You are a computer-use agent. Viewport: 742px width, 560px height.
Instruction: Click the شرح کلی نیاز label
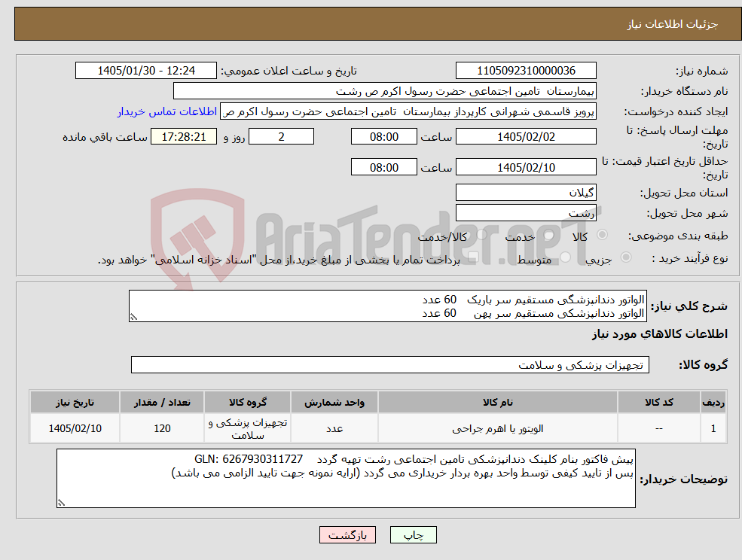[689, 306]
